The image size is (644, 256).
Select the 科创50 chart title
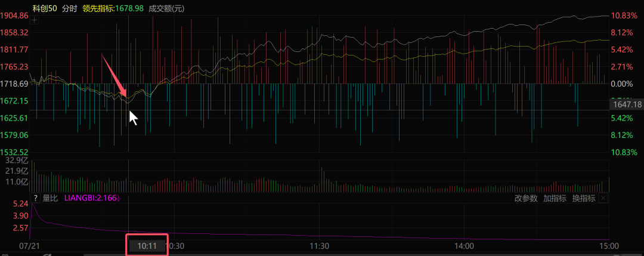coord(45,8)
